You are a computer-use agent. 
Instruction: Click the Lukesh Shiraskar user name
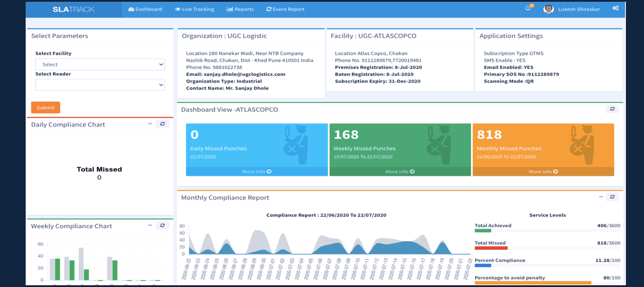(x=580, y=9)
